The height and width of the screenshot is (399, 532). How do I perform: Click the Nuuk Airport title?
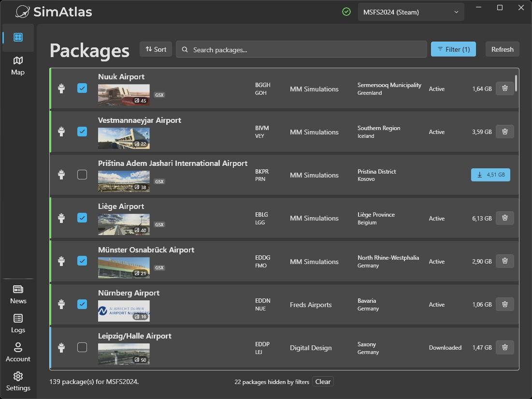point(121,77)
